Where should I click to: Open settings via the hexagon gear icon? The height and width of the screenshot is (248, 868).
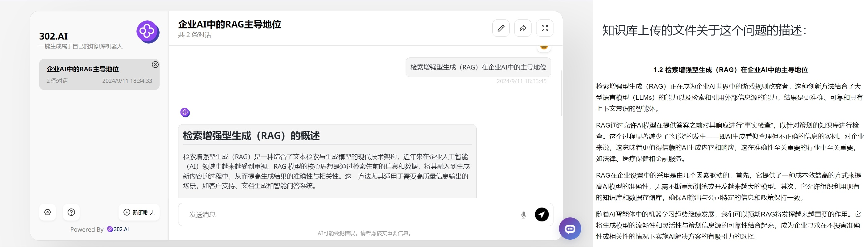click(48, 212)
